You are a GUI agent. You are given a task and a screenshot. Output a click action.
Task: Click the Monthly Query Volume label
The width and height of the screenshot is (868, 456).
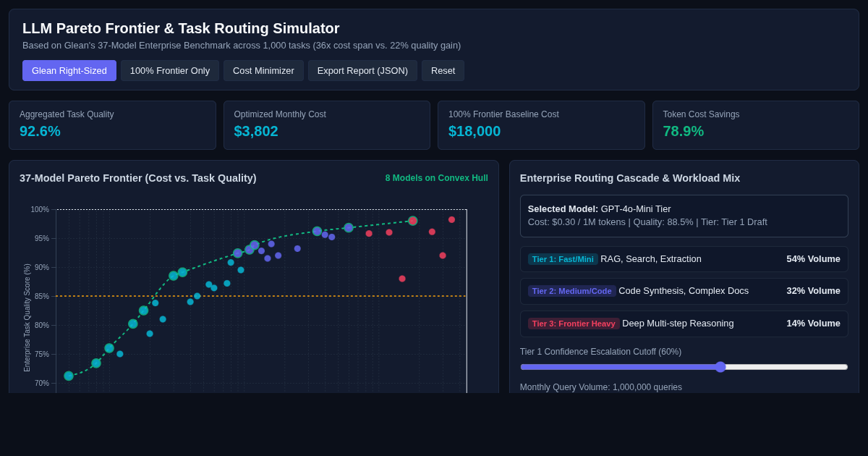pyautogui.click(x=600, y=387)
